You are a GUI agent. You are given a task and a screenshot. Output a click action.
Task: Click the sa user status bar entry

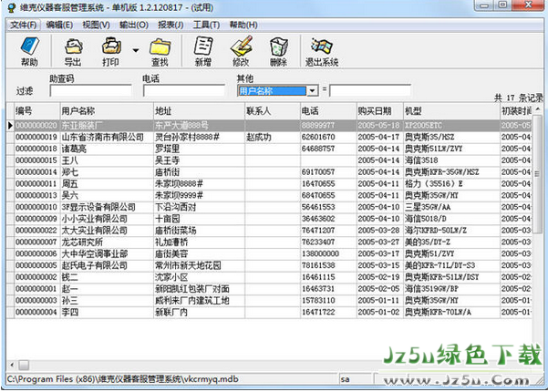point(345,379)
